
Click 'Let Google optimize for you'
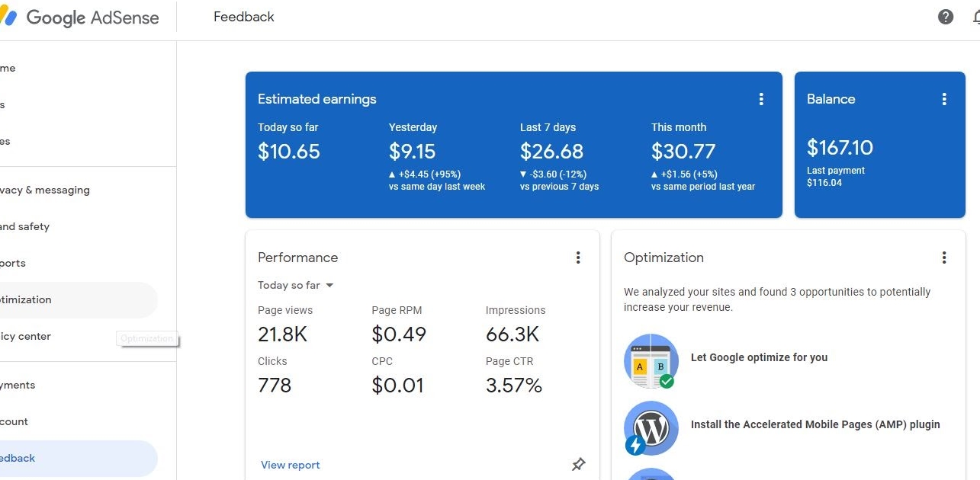pyautogui.click(x=759, y=357)
